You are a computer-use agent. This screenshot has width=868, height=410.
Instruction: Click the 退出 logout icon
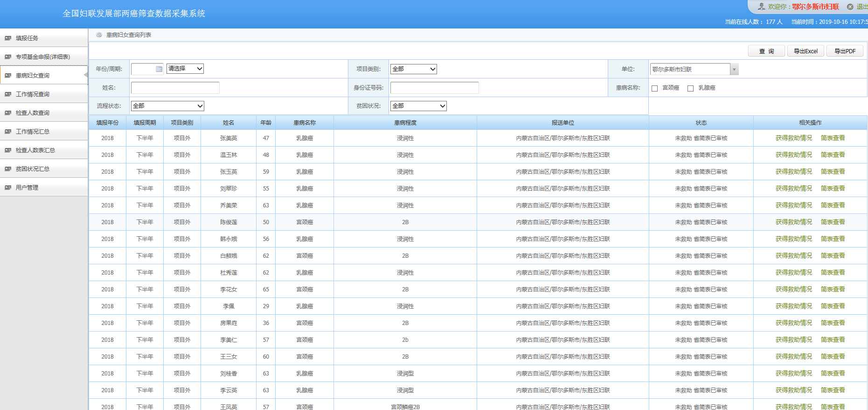point(850,7)
